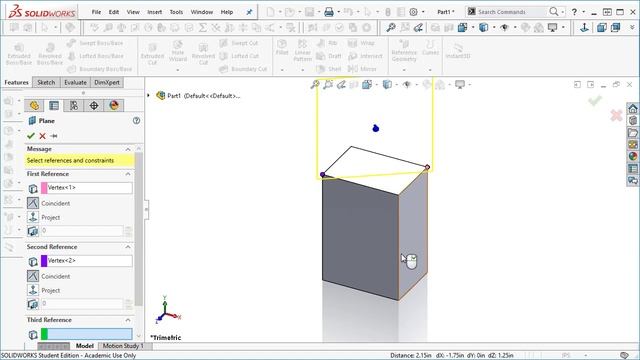
Task: Switch to the Features ribbon tab
Action: click(x=16, y=82)
